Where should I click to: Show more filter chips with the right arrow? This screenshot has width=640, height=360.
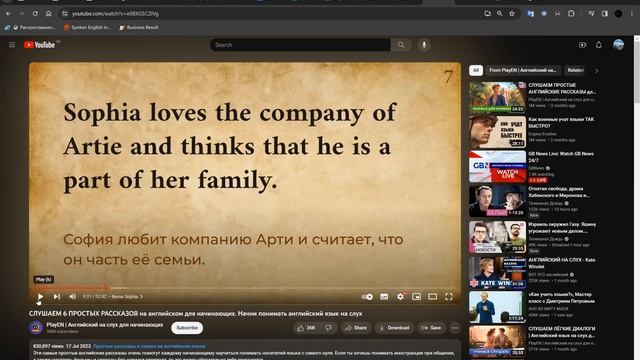click(x=596, y=71)
